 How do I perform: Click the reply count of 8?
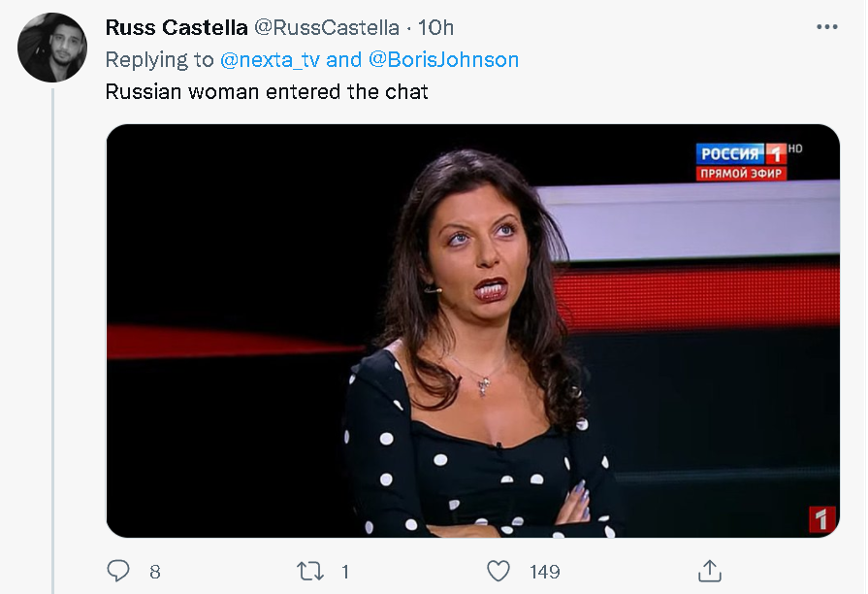point(155,572)
